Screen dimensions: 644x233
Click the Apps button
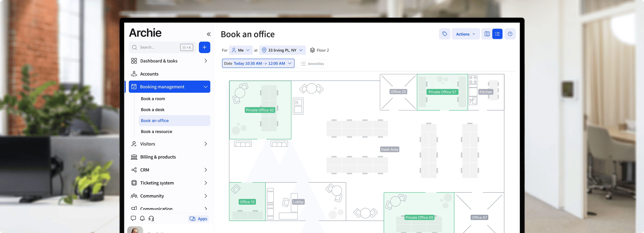[x=199, y=219]
